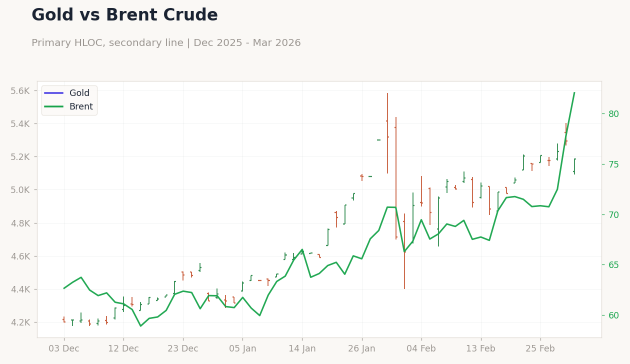Click the Brent legend color line
The image size is (630, 364).
[54, 106]
